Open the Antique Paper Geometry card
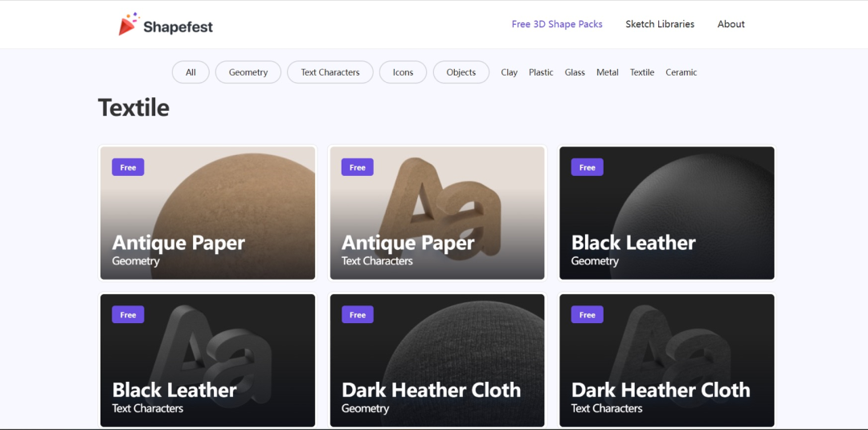The image size is (868, 430). tap(207, 213)
